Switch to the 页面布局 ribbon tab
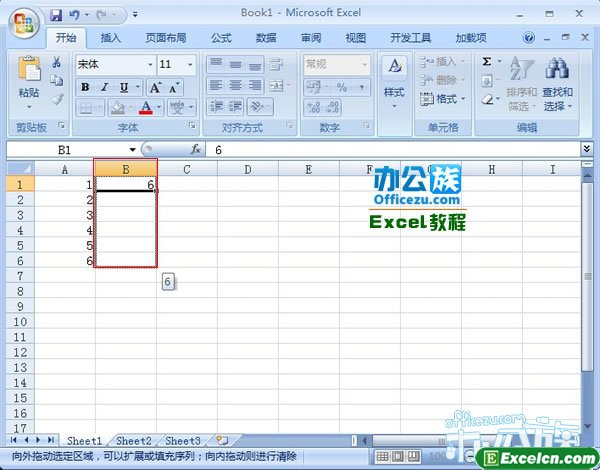The image size is (600, 470). pos(166,38)
